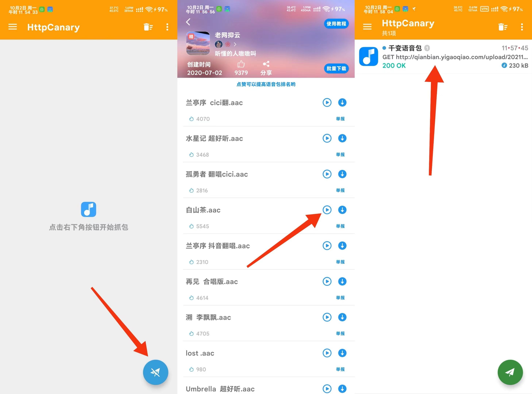
Task: Play 白山茶.aac audio file
Action: point(327,210)
